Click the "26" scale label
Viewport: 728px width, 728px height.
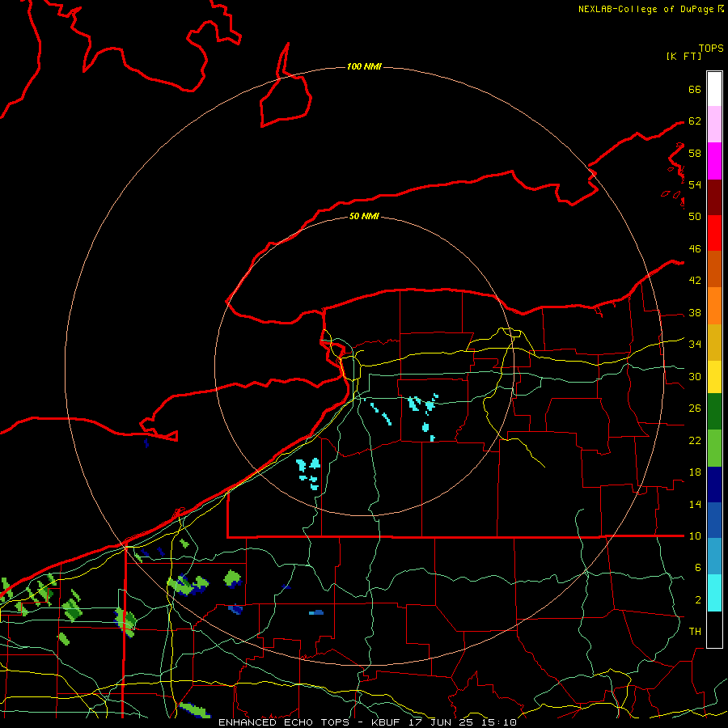point(695,408)
